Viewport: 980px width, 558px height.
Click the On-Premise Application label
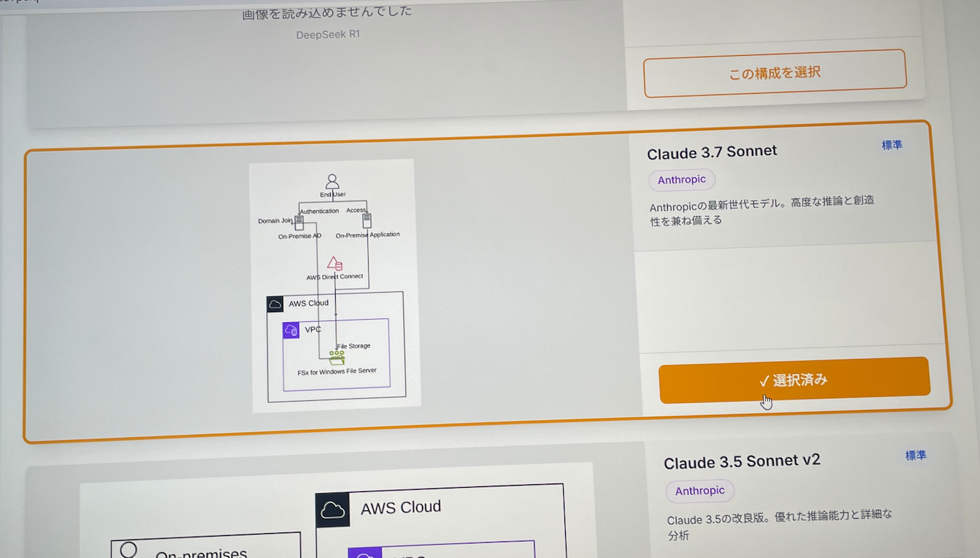pos(367,235)
